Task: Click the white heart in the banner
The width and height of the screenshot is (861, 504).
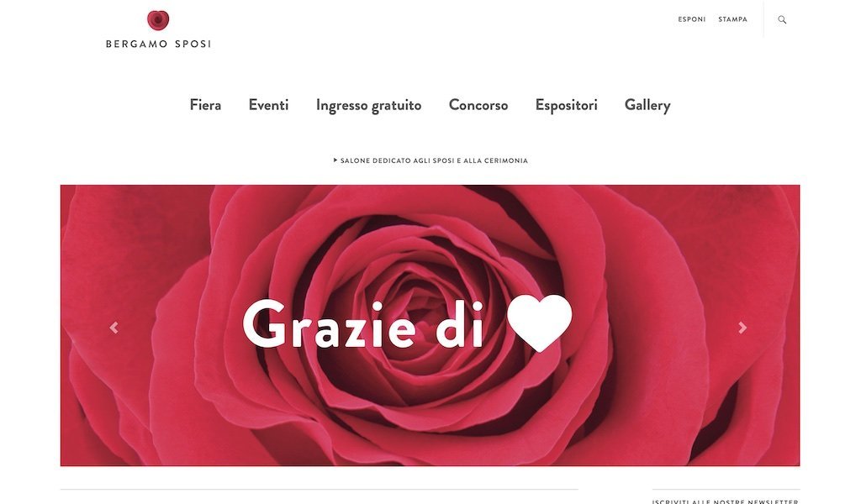Action: pyautogui.click(x=539, y=323)
